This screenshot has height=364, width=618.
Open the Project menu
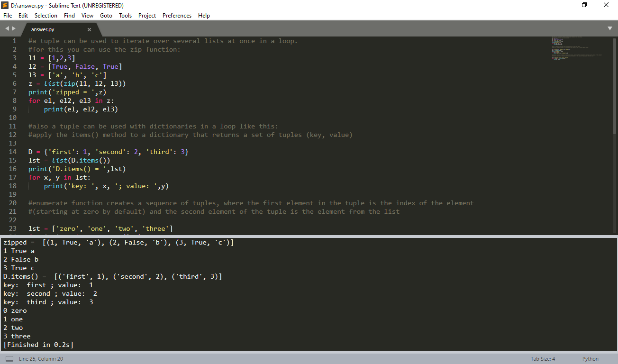click(147, 16)
